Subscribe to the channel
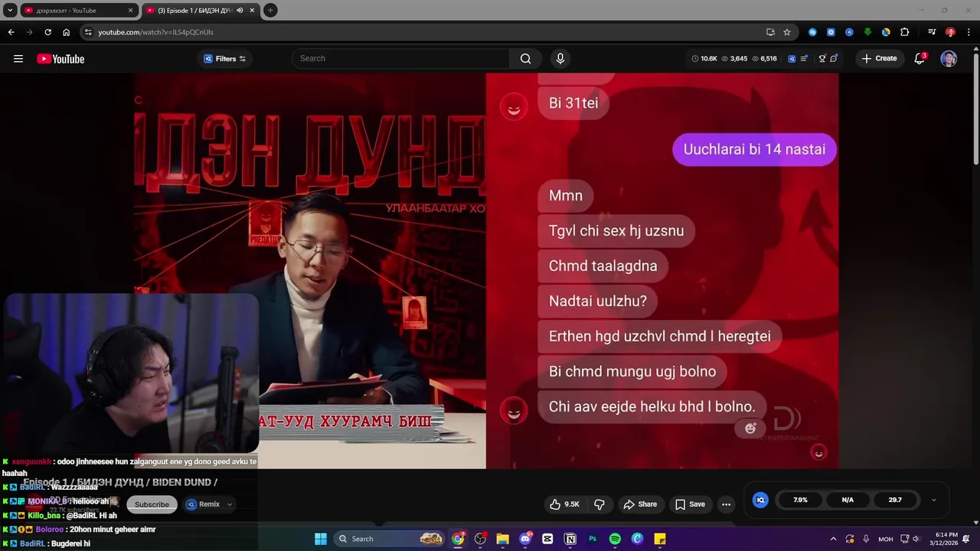Viewport: 980px width, 551px height. tap(152, 504)
